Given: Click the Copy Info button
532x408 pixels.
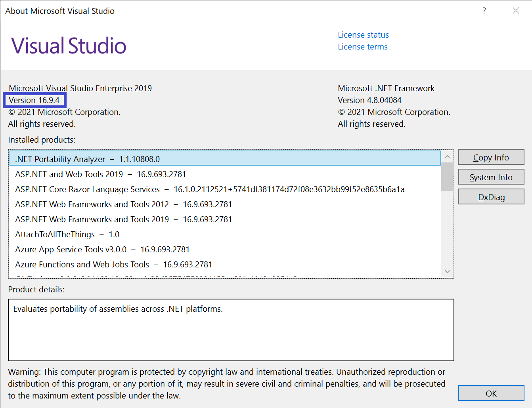Looking at the screenshot, I should [491, 157].
